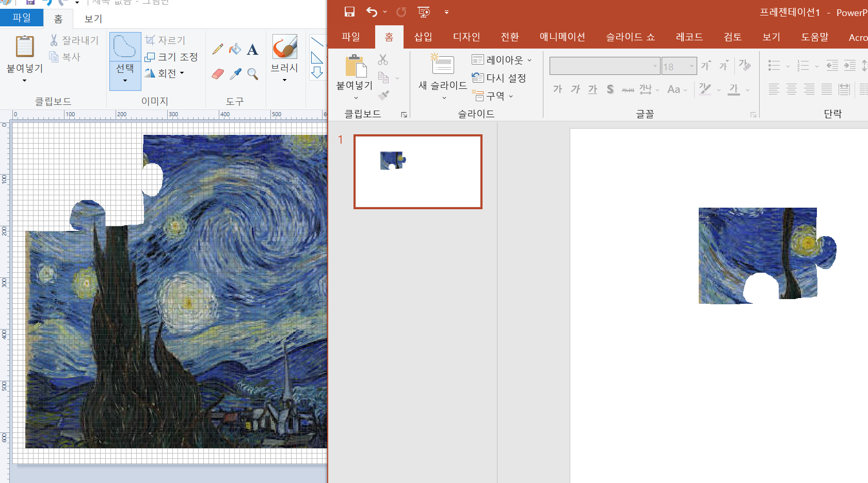Toggle center paragraph alignment
This screenshot has height=483, width=868.
(792, 89)
